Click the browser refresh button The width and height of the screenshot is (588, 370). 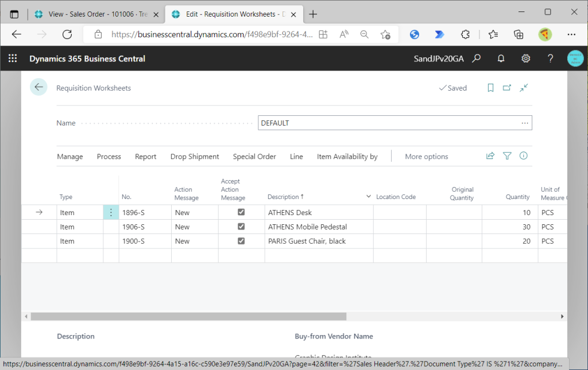click(x=67, y=34)
